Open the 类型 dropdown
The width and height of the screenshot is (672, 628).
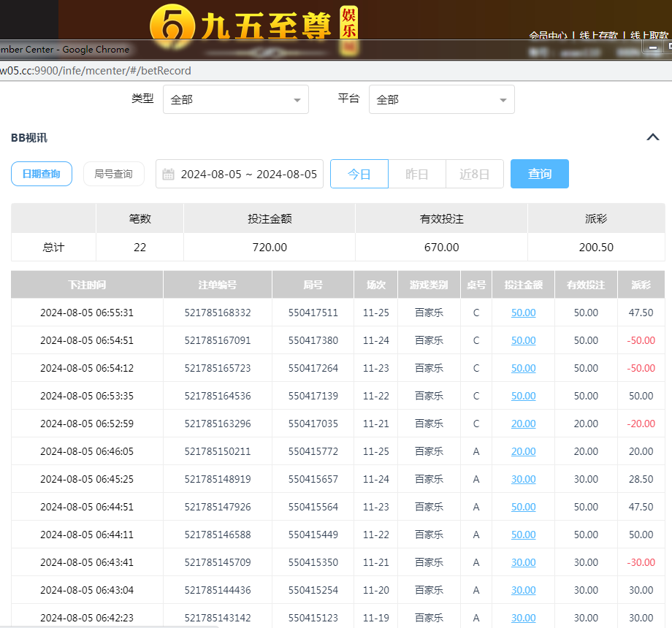tap(235, 99)
